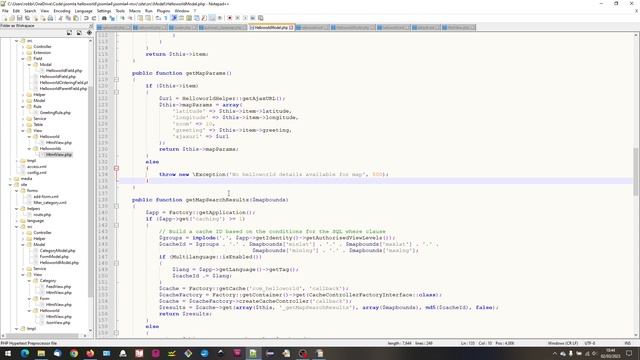Toggle Synchronize Horizontal Scrolling button
This screenshot has width=640, height=360.
148,18
